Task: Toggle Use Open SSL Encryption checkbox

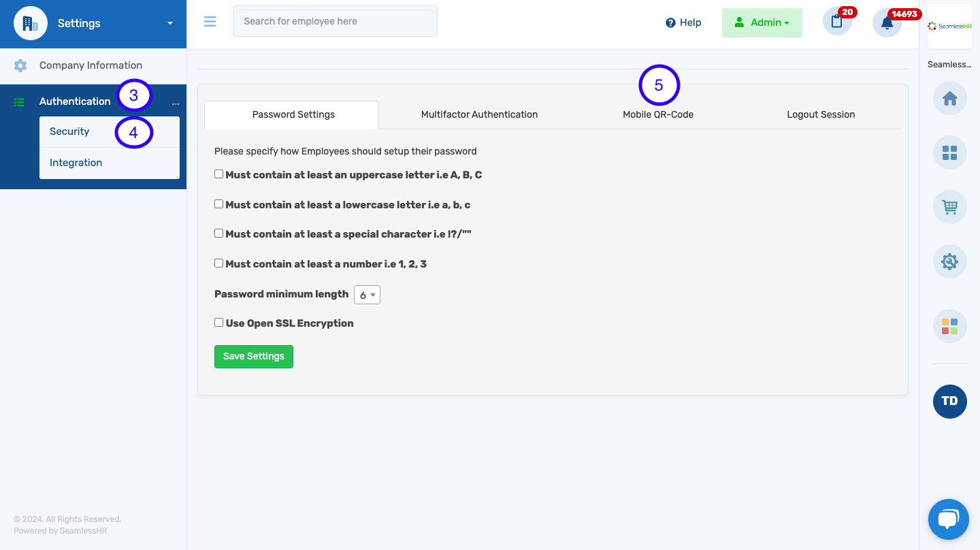Action: pyautogui.click(x=219, y=323)
